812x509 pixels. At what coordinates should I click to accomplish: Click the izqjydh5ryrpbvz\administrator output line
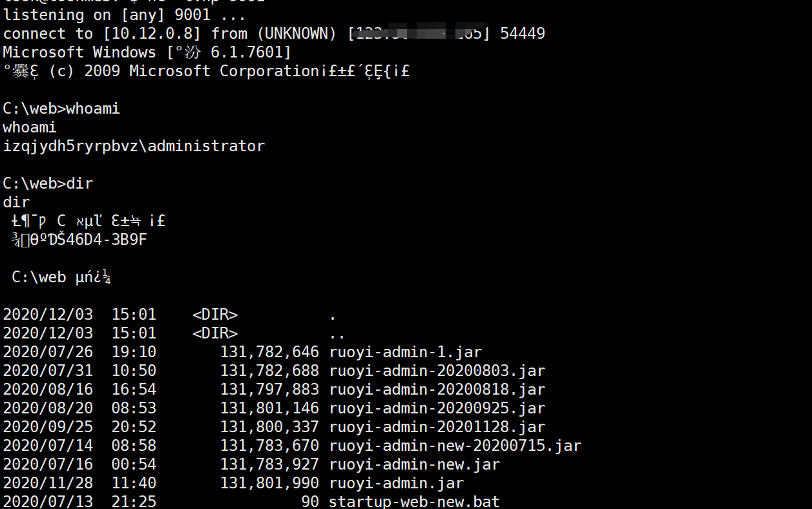pos(134,146)
